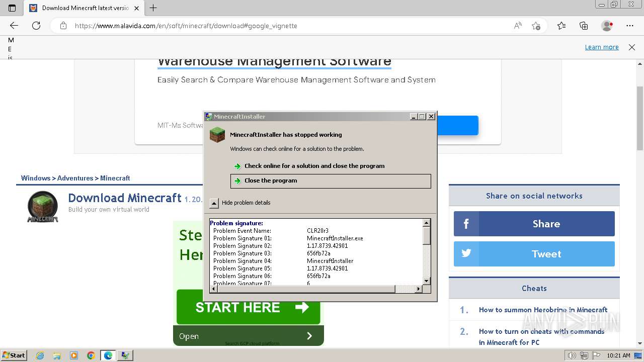Open How to summon Herobrine article
The height and width of the screenshot is (362, 644).
(543, 310)
